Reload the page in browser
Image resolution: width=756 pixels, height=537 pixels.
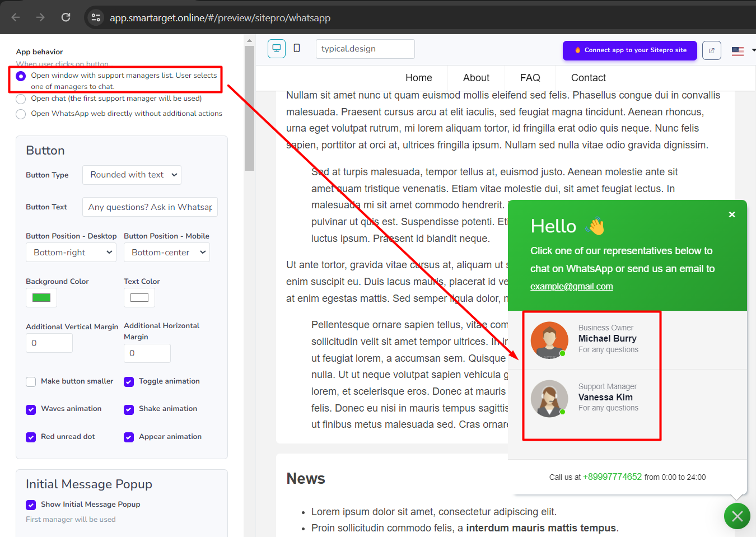(66, 17)
